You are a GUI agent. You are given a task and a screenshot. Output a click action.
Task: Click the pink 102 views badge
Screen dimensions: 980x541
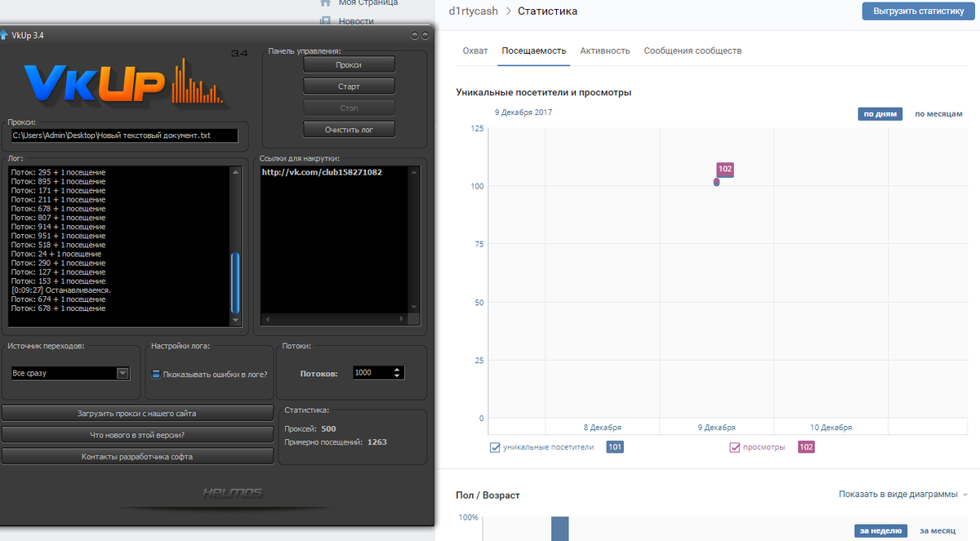coord(806,447)
